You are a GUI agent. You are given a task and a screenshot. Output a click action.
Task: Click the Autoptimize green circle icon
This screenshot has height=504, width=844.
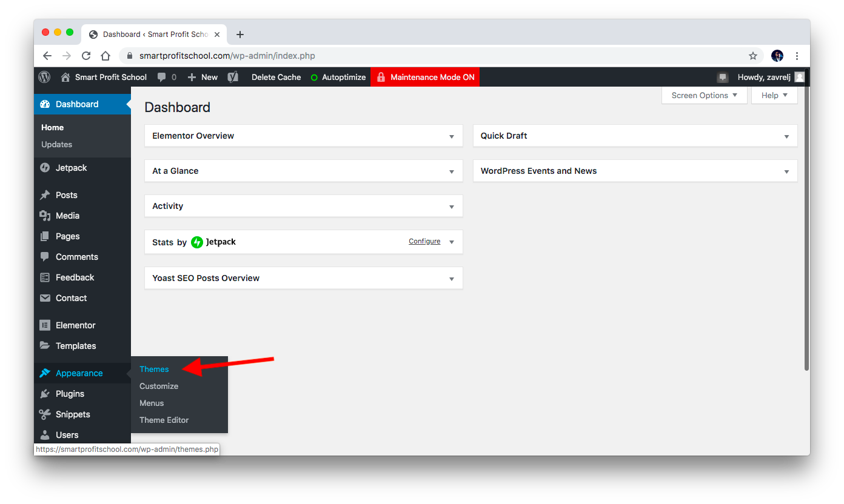[x=314, y=78]
